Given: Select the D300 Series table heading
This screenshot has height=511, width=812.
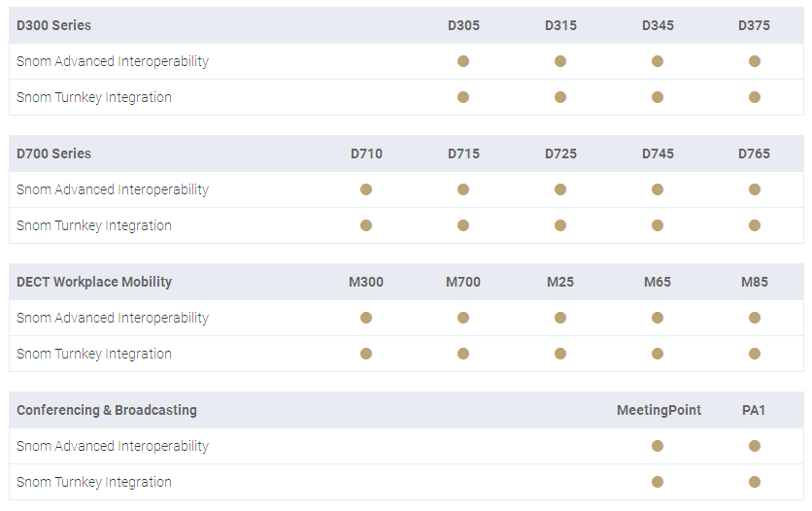Looking at the screenshot, I should coord(53,25).
